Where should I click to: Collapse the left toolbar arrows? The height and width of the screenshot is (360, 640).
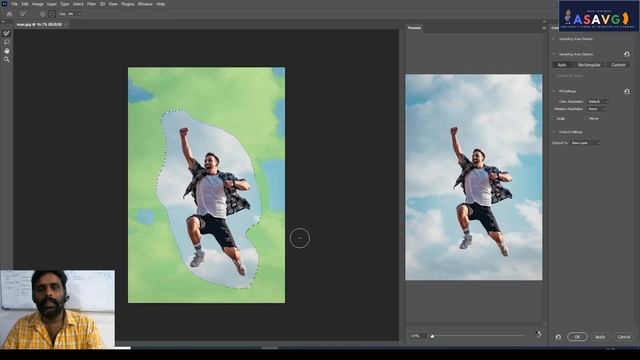click(x=3, y=22)
